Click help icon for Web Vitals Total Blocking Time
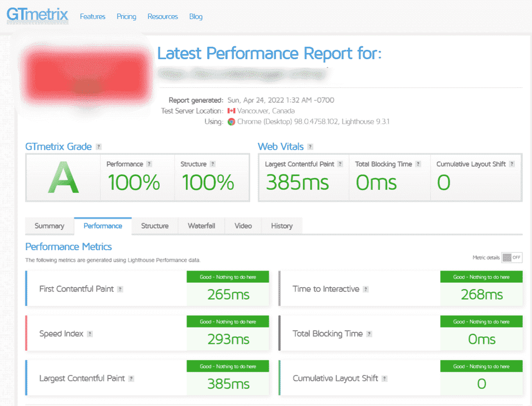532x406 pixels. (418, 164)
